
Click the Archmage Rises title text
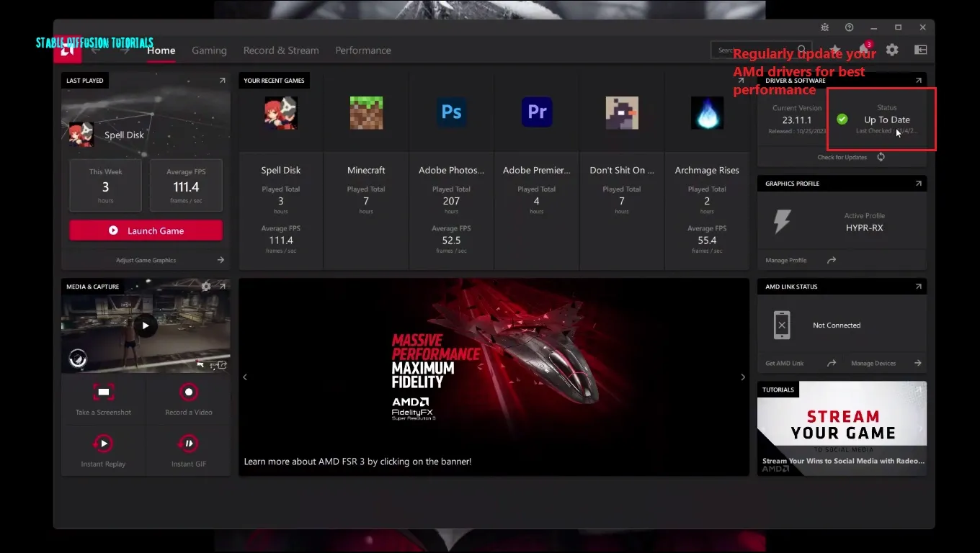[x=707, y=171]
